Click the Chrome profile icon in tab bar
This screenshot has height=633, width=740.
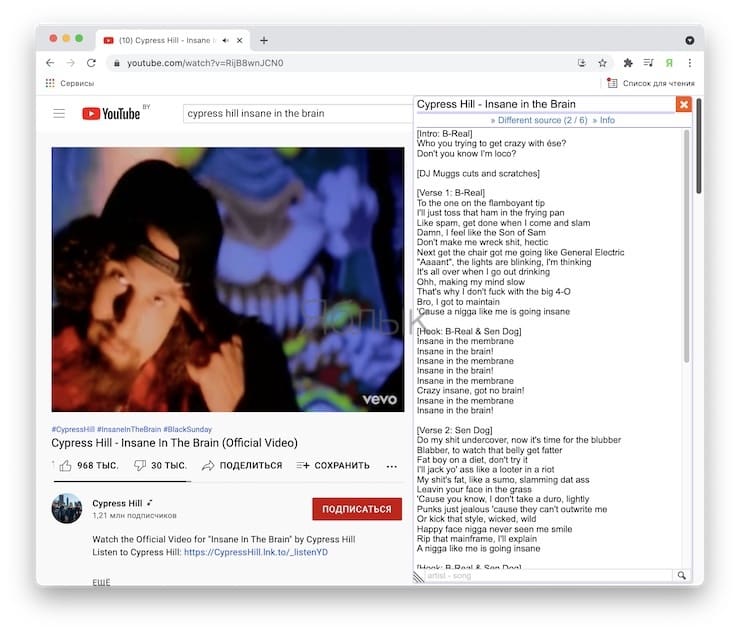click(x=690, y=41)
